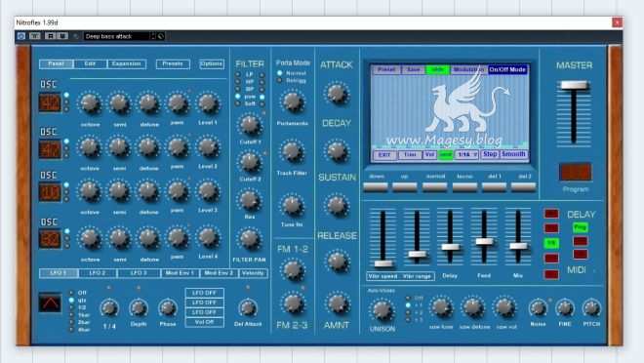Click the Feed fader handle
Image resolution: width=644 pixels, height=363 pixels.
(484, 241)
